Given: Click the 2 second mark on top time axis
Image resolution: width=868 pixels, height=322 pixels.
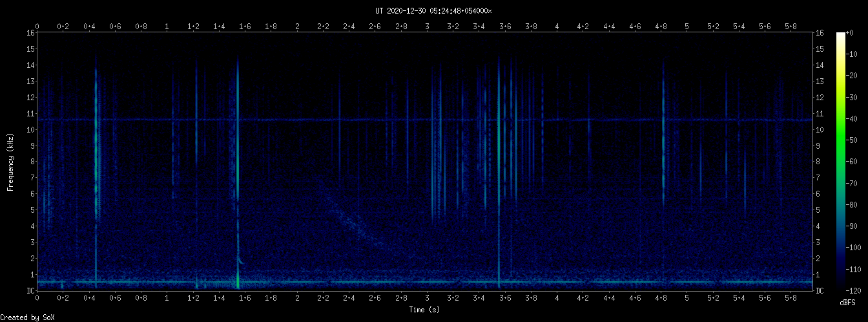Looking at the screenshot, I should (x=297, y=26).
